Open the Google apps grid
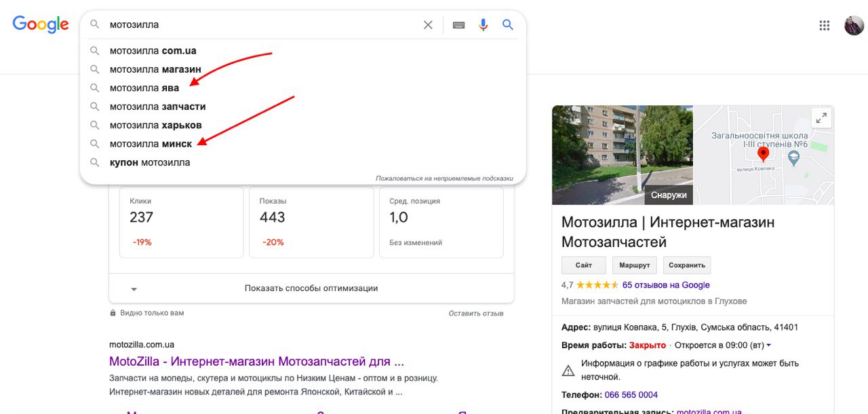Screen dimensions: 868x414 coord(825,26)
